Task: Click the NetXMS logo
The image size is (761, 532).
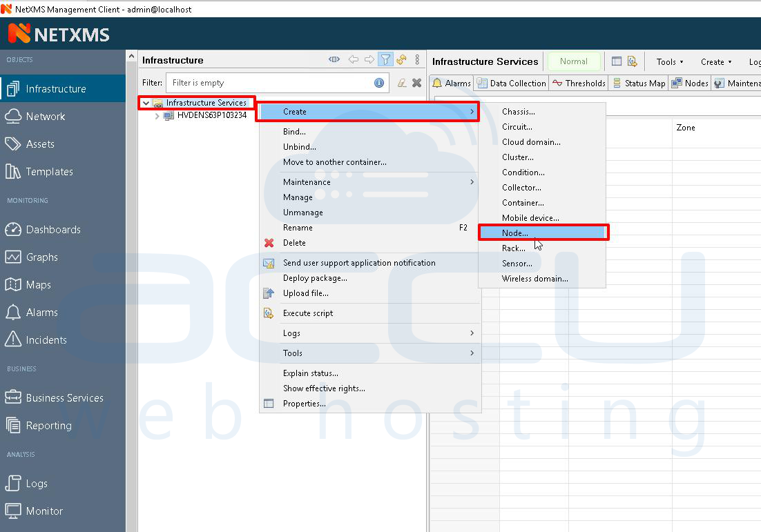Action: pyautogui.click(x=58, y=34)
